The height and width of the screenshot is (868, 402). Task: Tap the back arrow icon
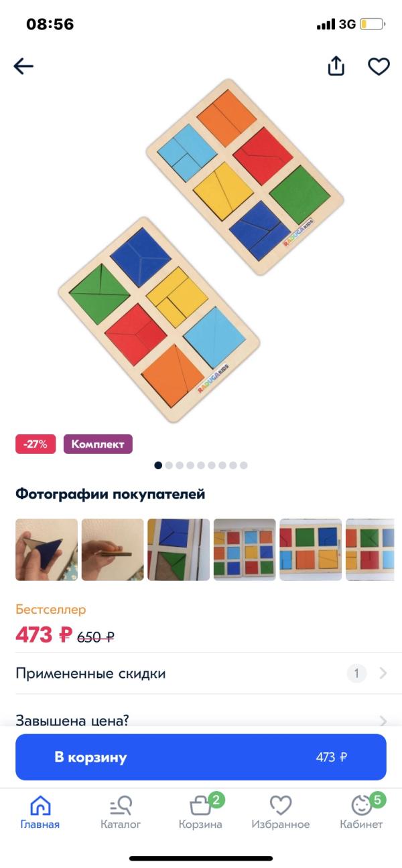[x=23, y=66]
